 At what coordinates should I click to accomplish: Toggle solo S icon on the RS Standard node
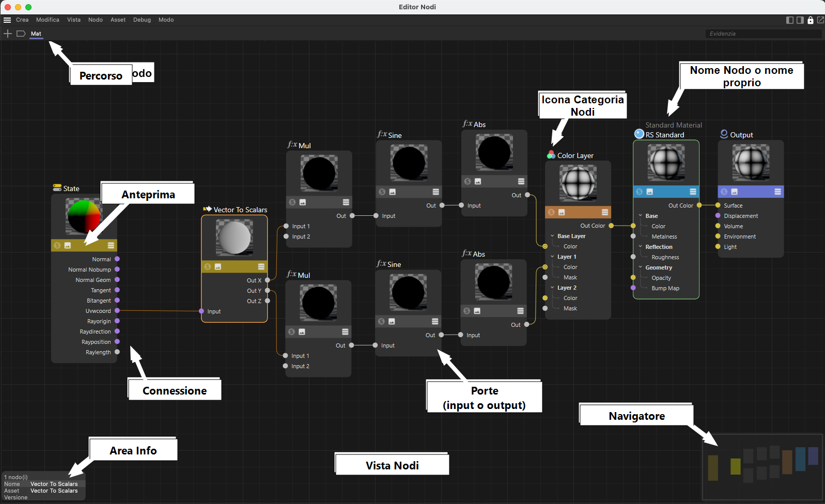point(640,192)
